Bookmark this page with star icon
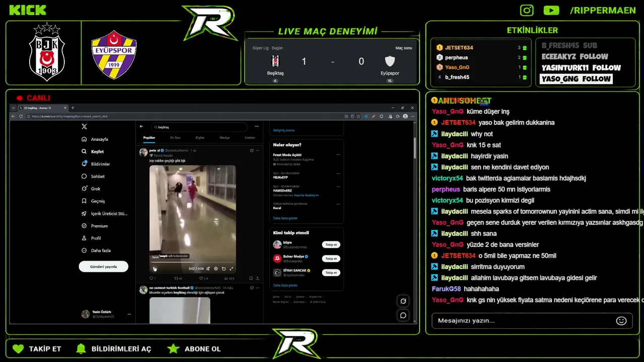Screen dimensions: 644x362 pos(358,116)
